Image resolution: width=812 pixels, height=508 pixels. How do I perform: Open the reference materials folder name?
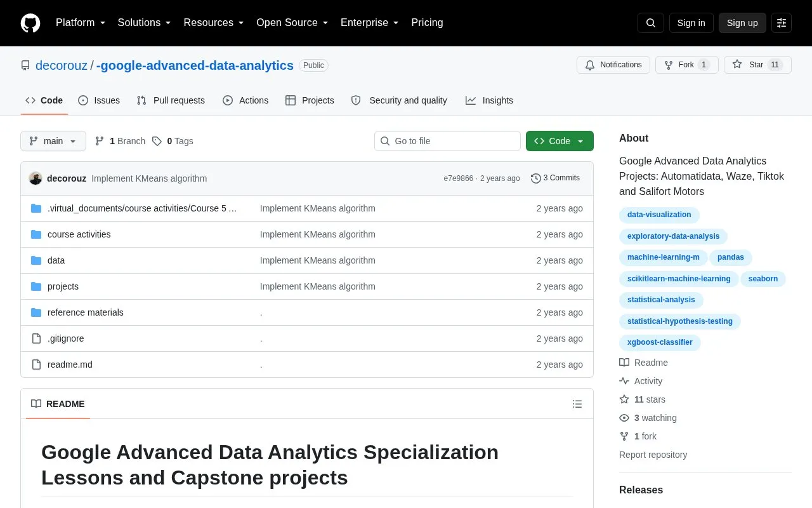(86, 312)
